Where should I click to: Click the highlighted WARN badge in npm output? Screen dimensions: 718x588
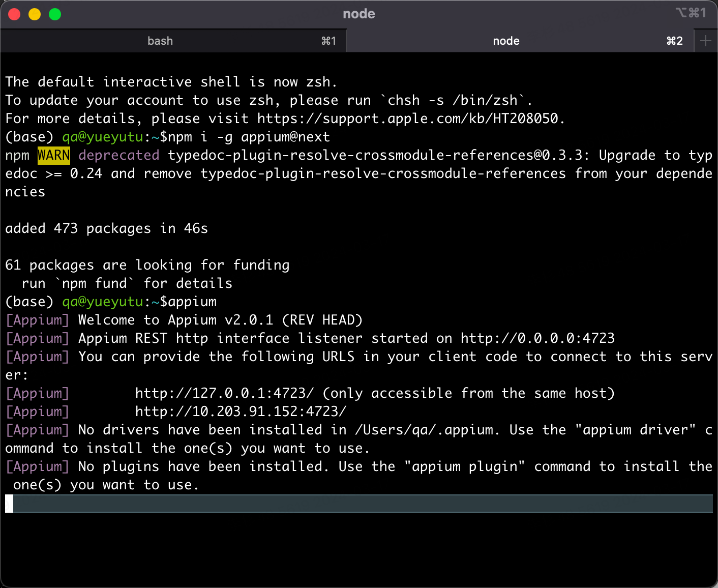tap(53, 155)
